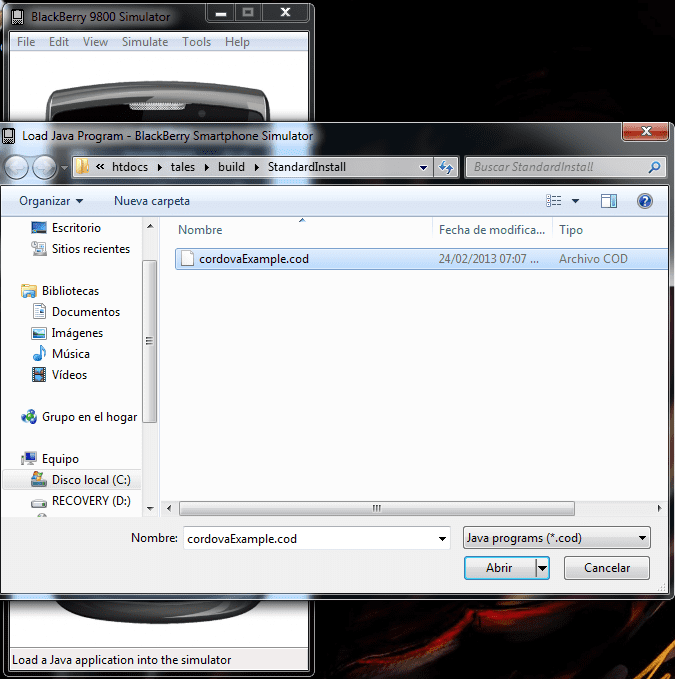Open the Java programs (*.cod) filter dropdown
Viewport: 675px width, 679px height.
(x=556, y=538)
